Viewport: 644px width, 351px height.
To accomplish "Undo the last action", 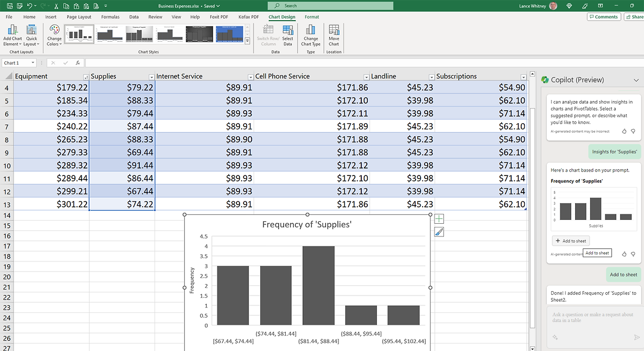I will pyautogui.click(x=30, y=6).
